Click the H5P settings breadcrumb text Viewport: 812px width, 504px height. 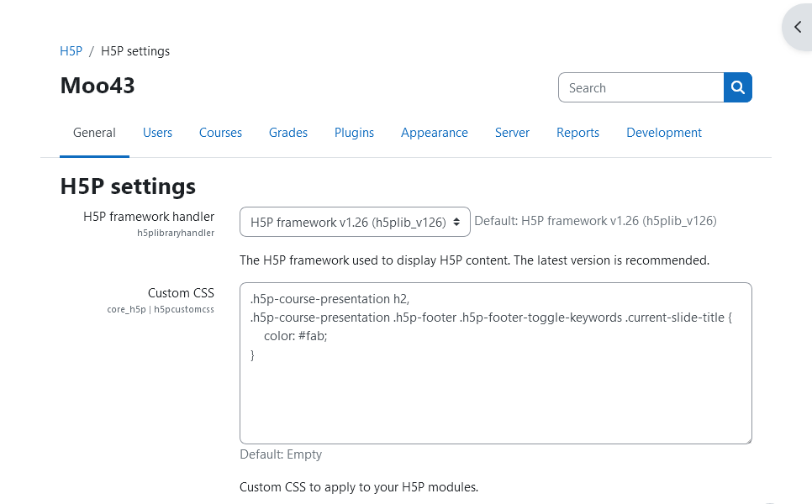point(135,51)
